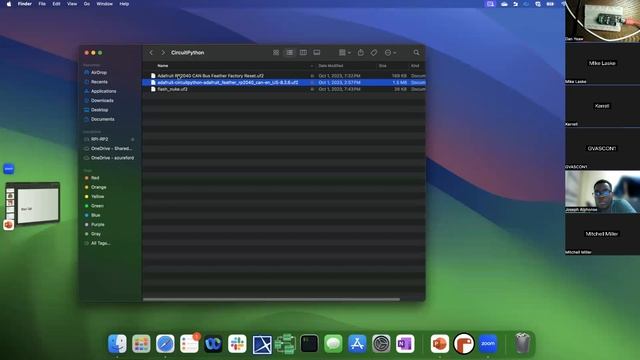The height and width of the screenshot is (360, 640).
Task: Open Terminal from the Dock
Action: coord(309,344)
